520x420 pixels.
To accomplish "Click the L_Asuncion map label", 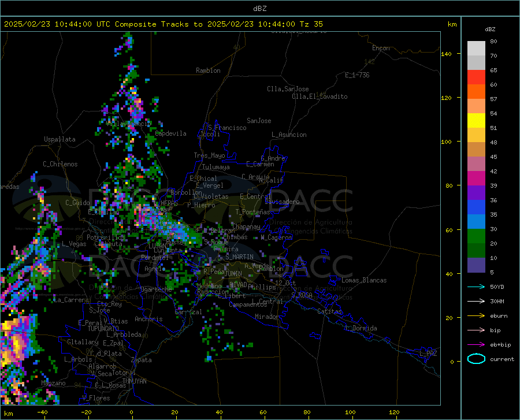I will [289, 135].
